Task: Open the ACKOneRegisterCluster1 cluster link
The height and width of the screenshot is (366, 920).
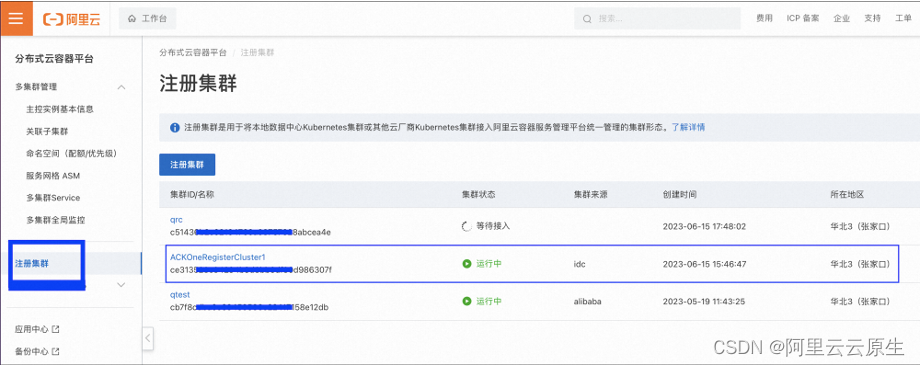Action: pyautogui.click(x=218, y=257)
